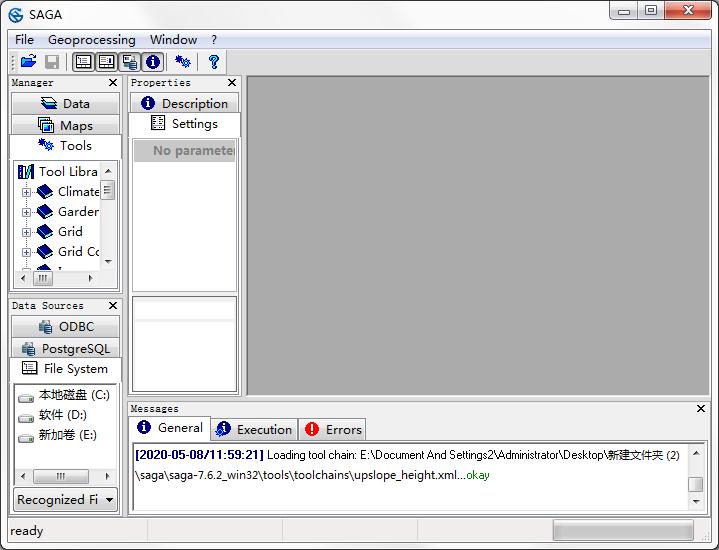The height and width of the screenshot is (550, 719).
Task: Open the Geoprocessing menu
Action: (x=92, y=40)
